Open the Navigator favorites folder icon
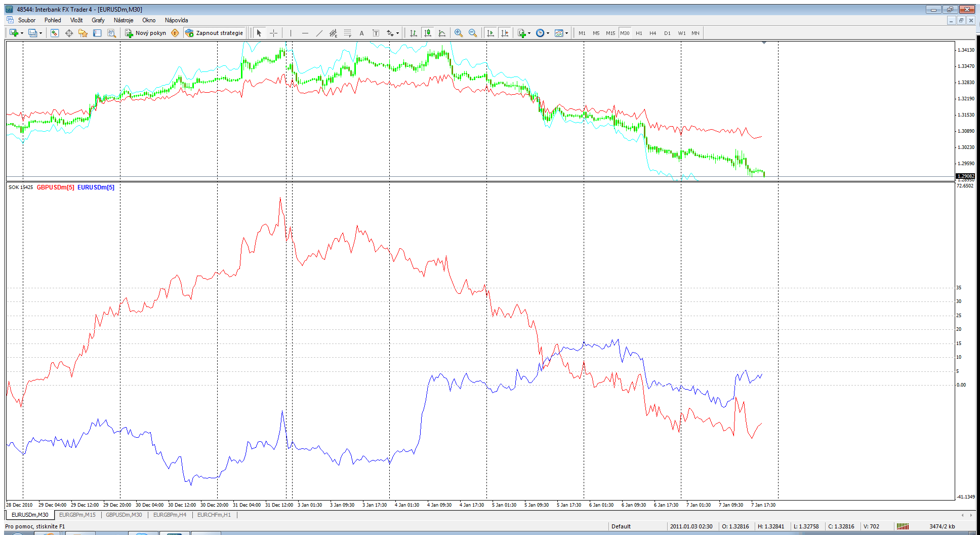 tap(83, 33)
